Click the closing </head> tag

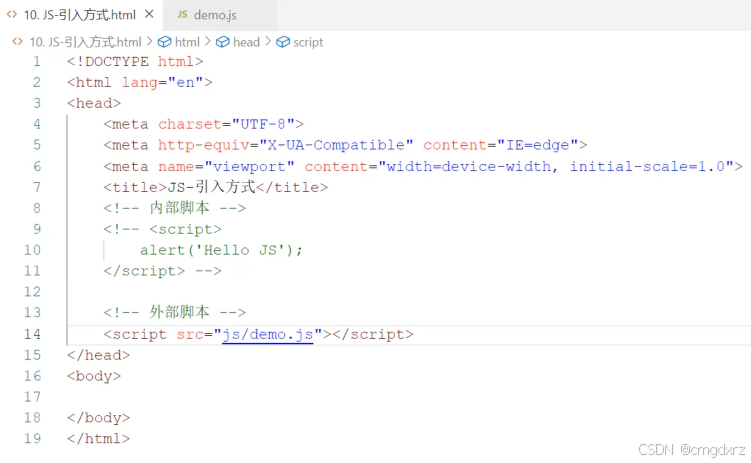tap(98, 355)
